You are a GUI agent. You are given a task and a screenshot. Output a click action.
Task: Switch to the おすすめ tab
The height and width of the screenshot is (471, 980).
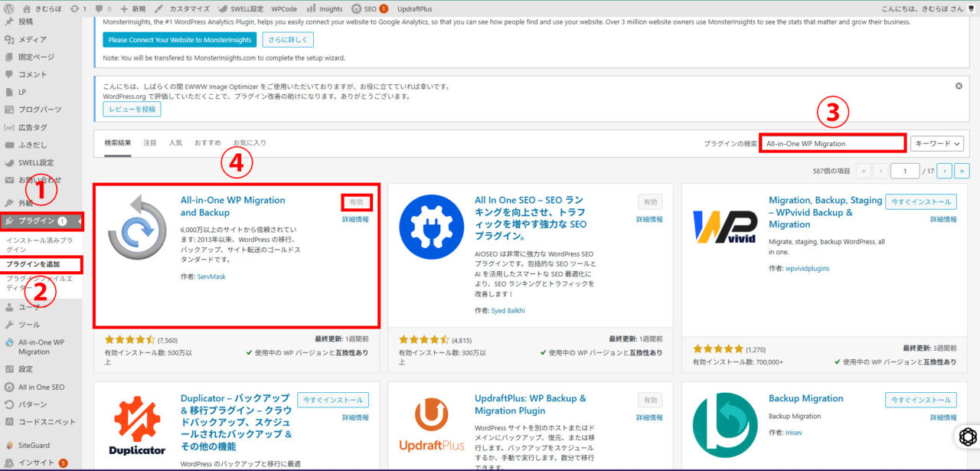(207, 143)
